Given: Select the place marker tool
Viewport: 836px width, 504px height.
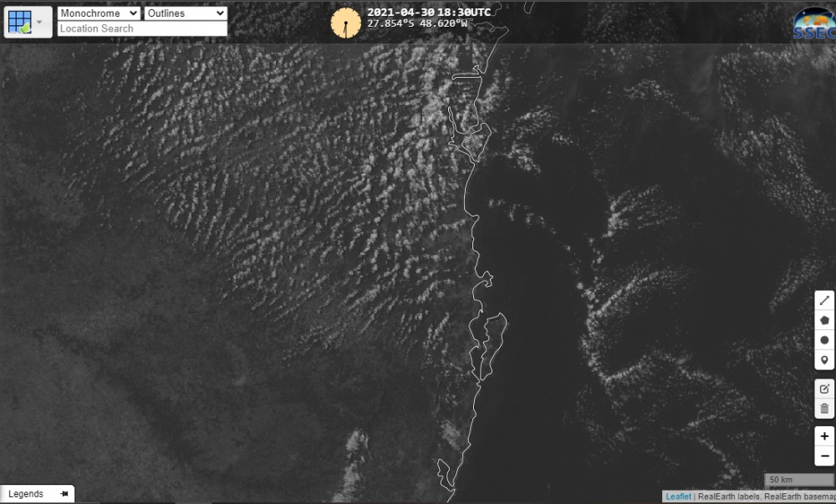Looking at the screenshot, I should click(x=824, y=360).
